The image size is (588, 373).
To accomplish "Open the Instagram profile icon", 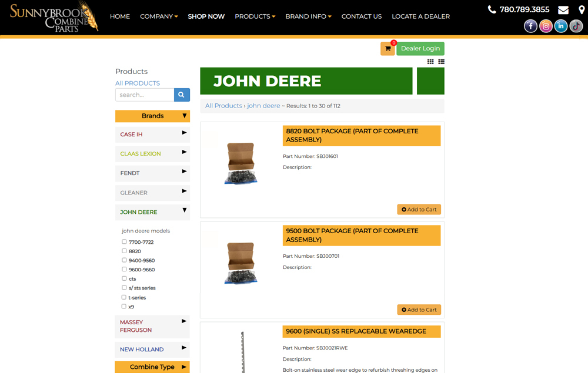I will 546,26.
